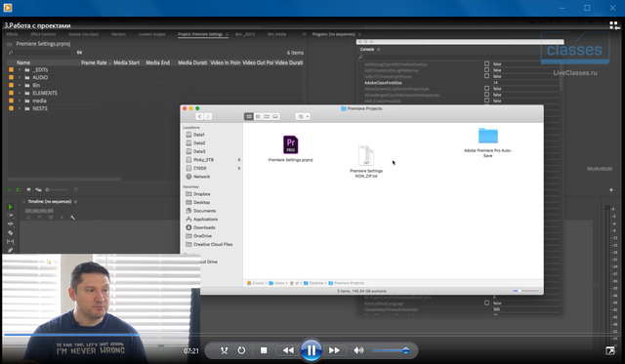Select the Premiere Settings NON_ZIP.txt file
The width and height of the screenshot is (625, 364).
[366, 162]
